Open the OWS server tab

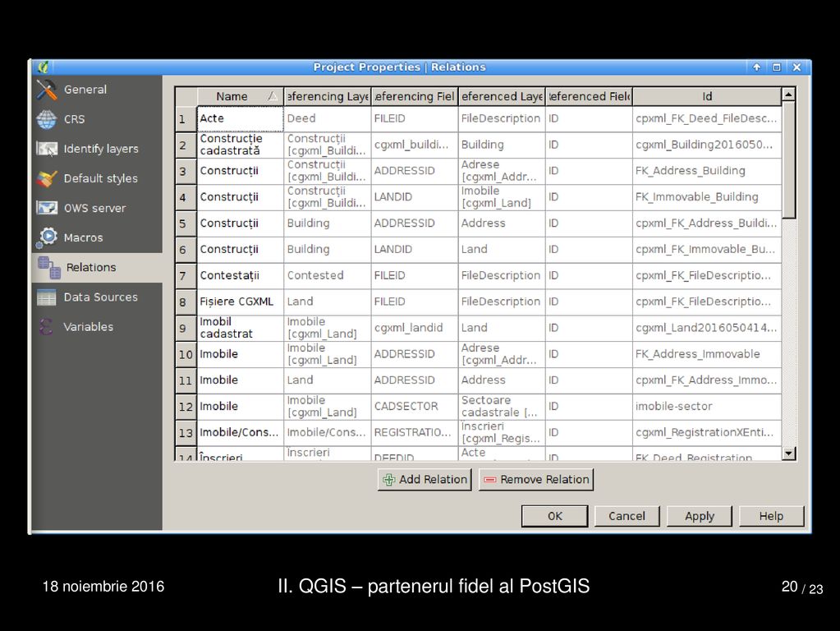tap(97, 208)
